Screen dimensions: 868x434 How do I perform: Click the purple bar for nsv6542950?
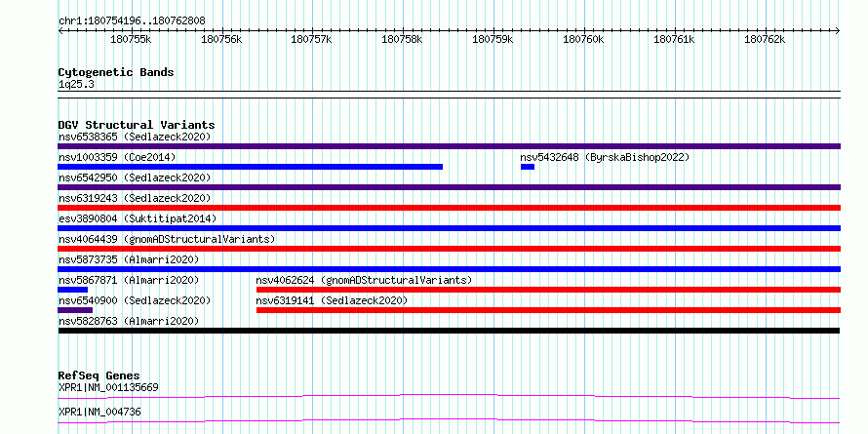click(x=449, y=187)
